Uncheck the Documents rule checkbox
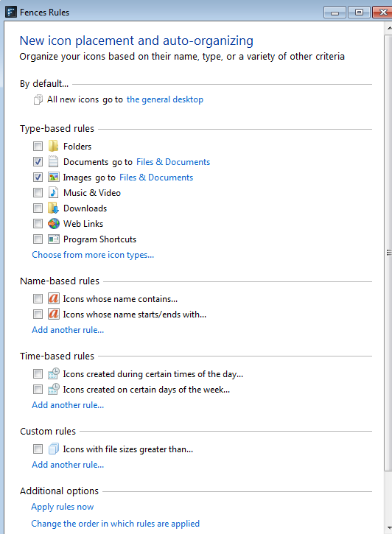The height and width of the screenshot is (534, 392). click(x=38, y=161)
